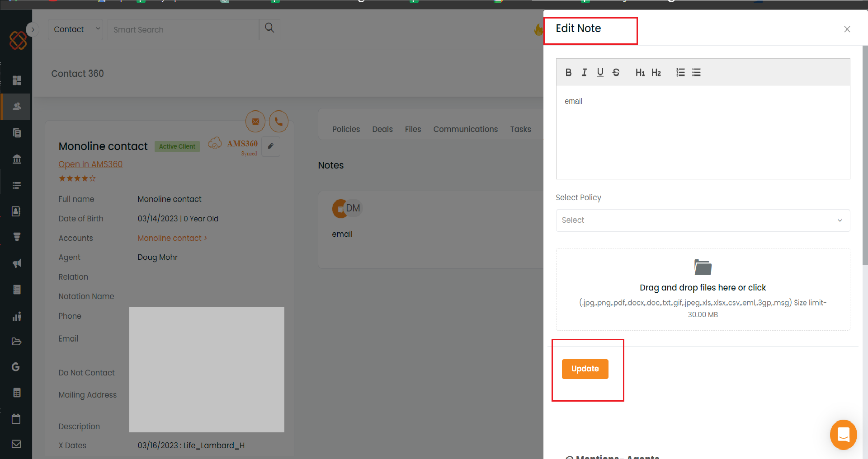The image size is (868, 459).
Task: Click the Smart Search field
Action: tap(183, 29)
